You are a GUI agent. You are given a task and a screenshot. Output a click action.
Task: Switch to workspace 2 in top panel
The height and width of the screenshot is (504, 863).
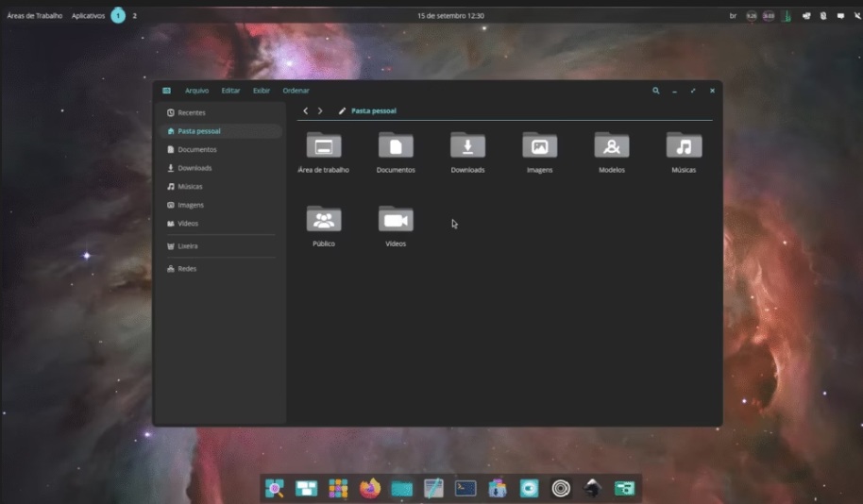click(x=135, y=16)
